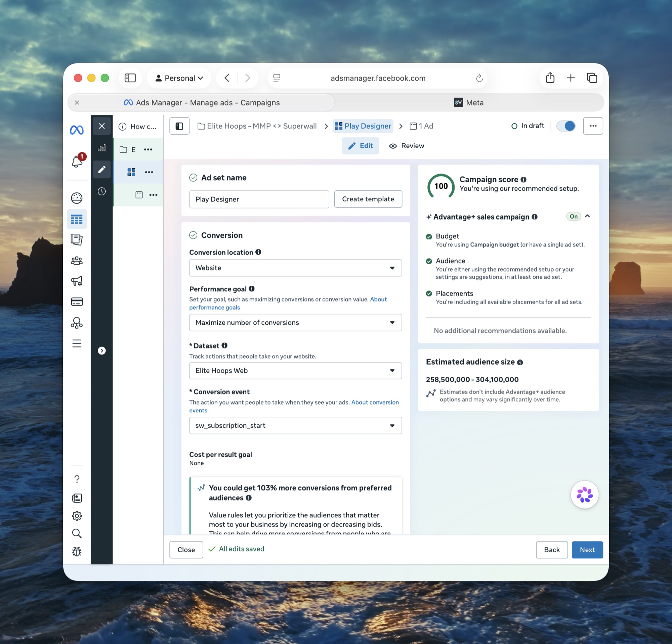672x644 pixels.
Task: Select the Ads Manager browser tab
Action: [x=201, y=102]
